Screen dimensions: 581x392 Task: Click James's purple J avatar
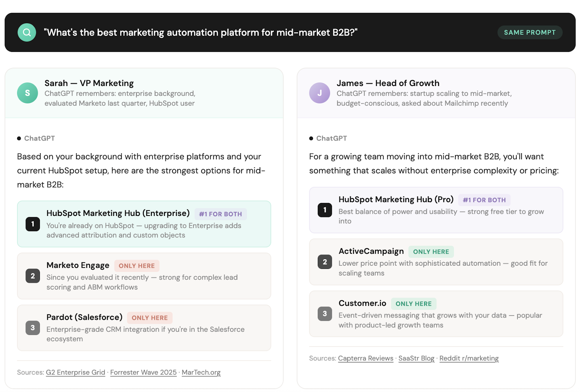pos(320,93)
